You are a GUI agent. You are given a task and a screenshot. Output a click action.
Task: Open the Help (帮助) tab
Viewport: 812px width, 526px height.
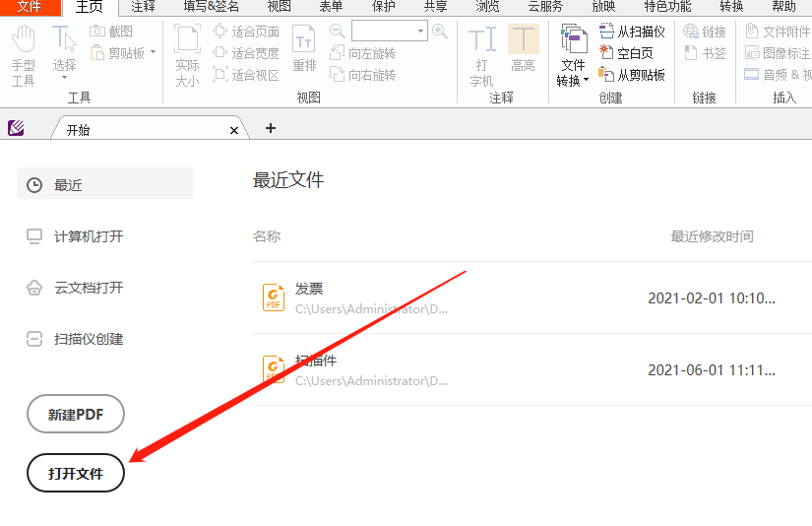click(783, 7)
